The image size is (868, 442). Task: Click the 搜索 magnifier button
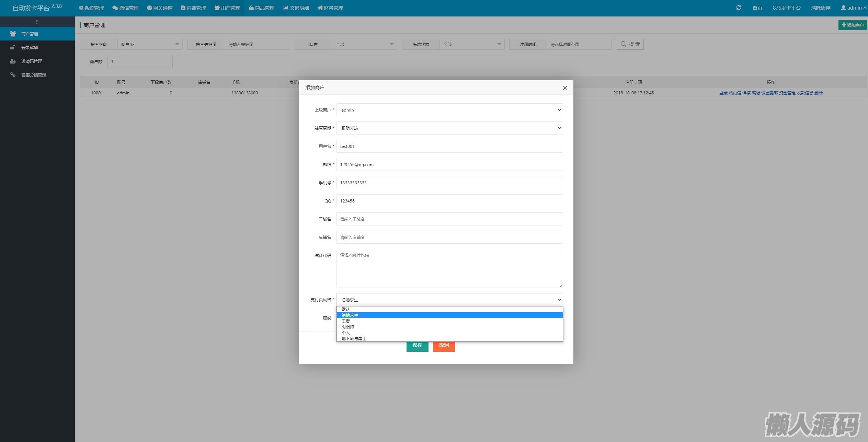click(x=630, y=44)
